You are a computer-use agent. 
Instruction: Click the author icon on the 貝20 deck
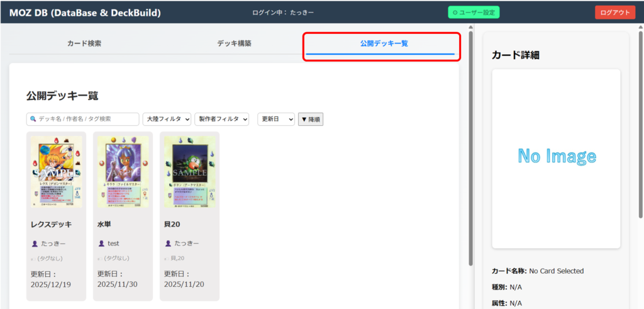[168, 244]
